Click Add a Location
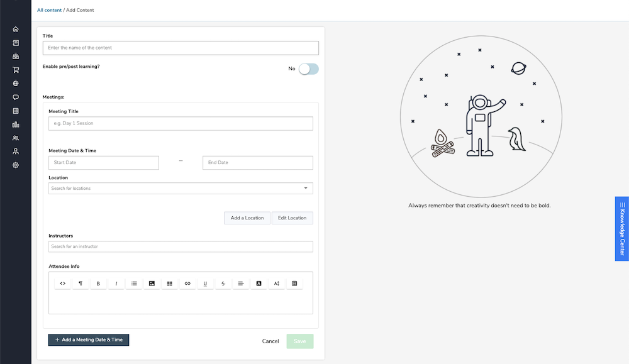Screen dimensions: 629x364 [x=247, y=218]
